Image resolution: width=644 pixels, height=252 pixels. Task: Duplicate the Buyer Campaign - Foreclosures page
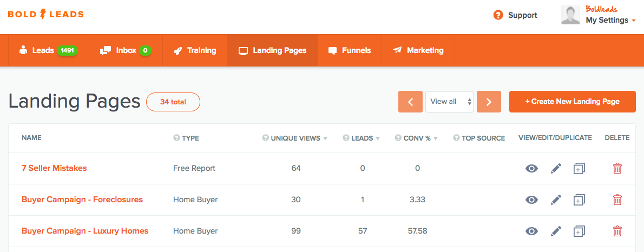pyautogui.click(x=579, y=200)
